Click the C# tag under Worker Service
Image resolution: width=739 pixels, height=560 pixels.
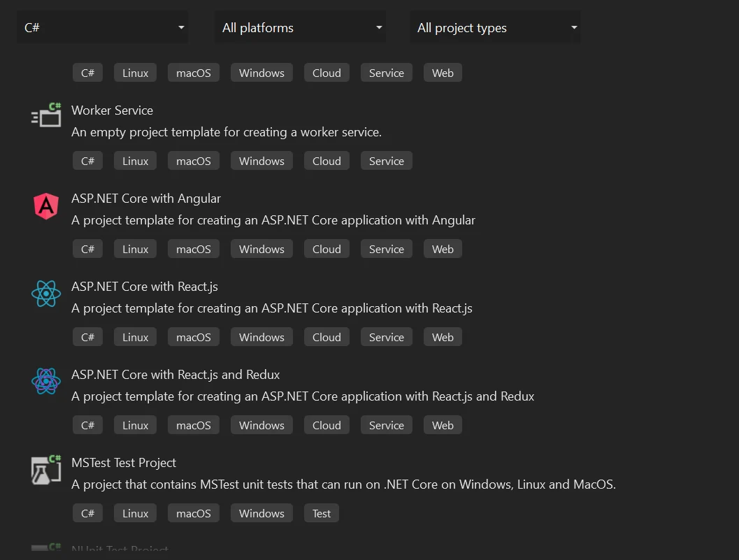tap(87, 161)
